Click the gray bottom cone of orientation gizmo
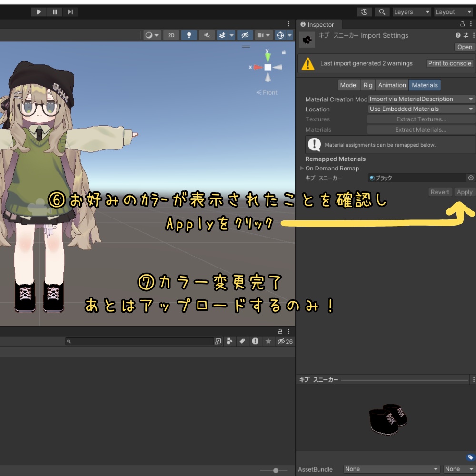 268,77
